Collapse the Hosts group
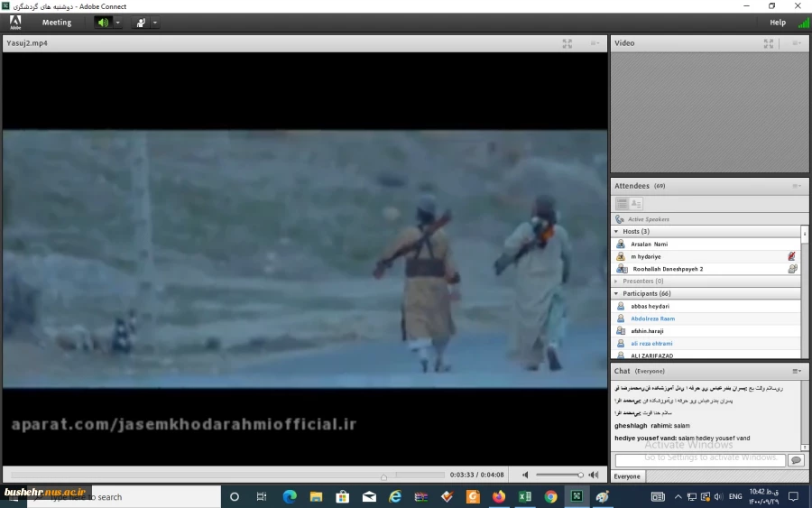Image resolution: width=812 pixels, height=508 pixels. coord(616,232)
